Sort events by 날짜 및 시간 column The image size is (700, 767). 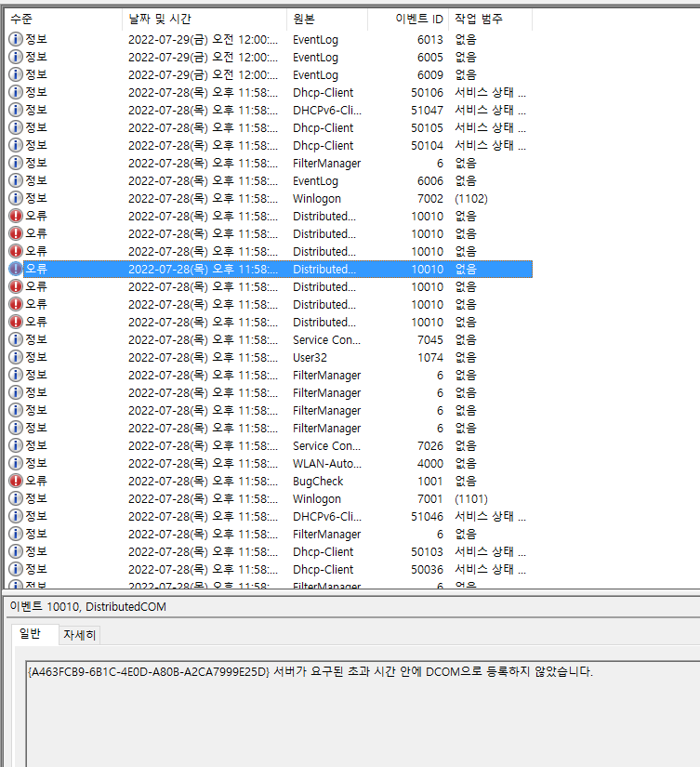[x=204, y=19]
